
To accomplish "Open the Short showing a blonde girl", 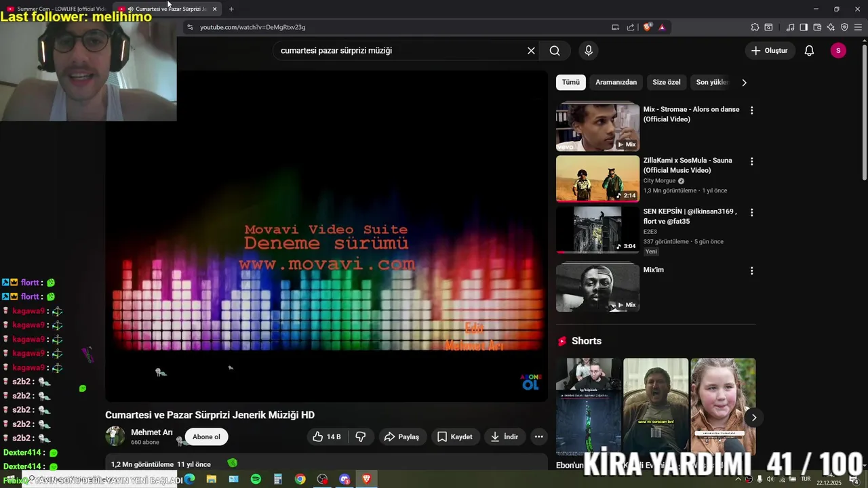I will (723, 407).
